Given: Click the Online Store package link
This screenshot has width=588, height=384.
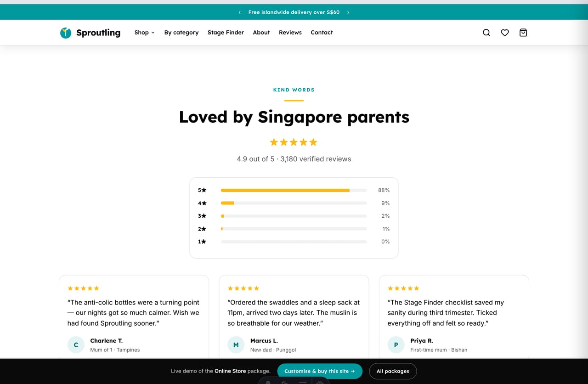Looking at the screenshot, I should coord(230,371).
